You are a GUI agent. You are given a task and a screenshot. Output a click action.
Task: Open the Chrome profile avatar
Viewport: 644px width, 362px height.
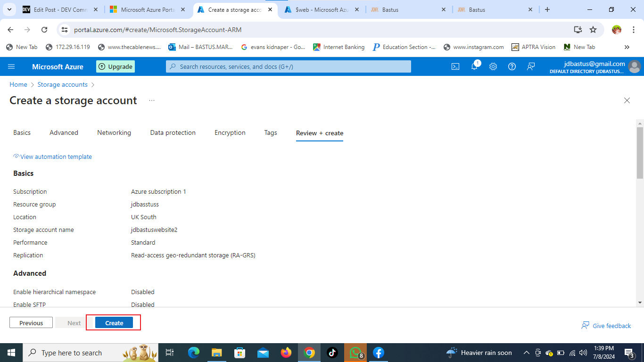point(617,30)
